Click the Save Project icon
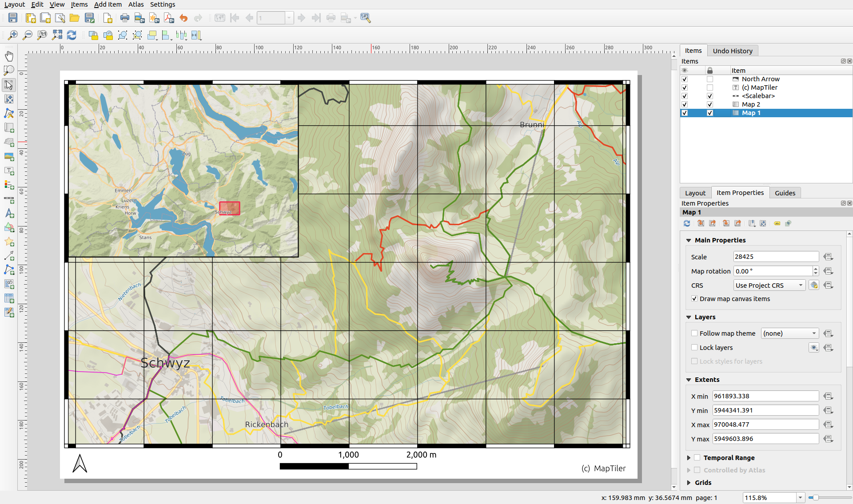 [x=13, y=18]
